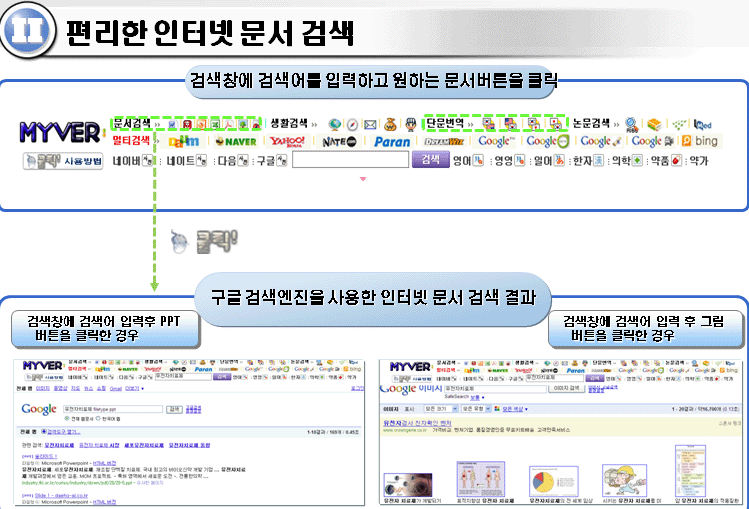Click the empty search input in main toolbar
Image resolution: width=749 pixels, height=509 pixels.
pos(351,159)
